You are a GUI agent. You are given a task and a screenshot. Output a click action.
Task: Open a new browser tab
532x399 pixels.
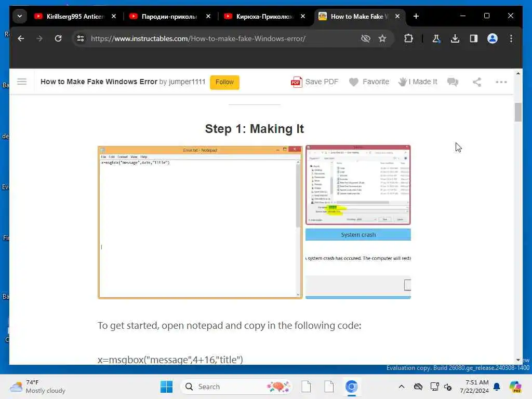tap(416, 16)
